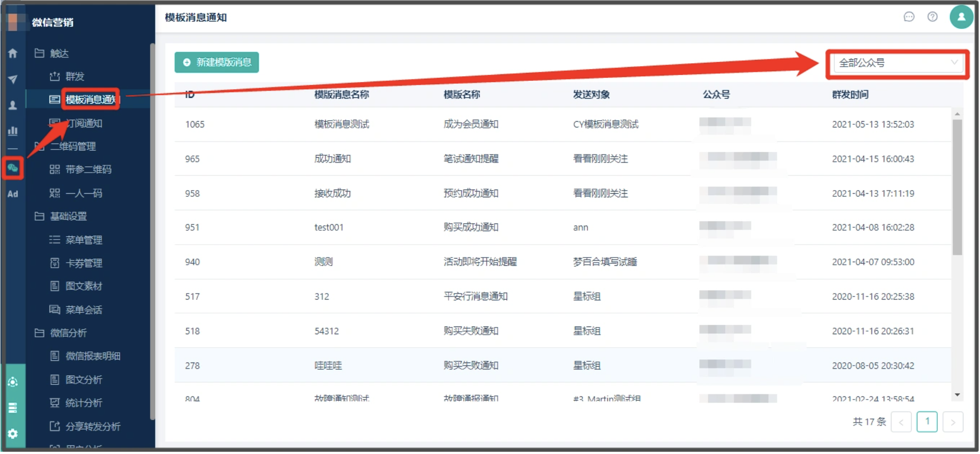Viewport: 980px width, 454px height.
Task: Select row with ID 1065
Action: (x=562, y=124)
